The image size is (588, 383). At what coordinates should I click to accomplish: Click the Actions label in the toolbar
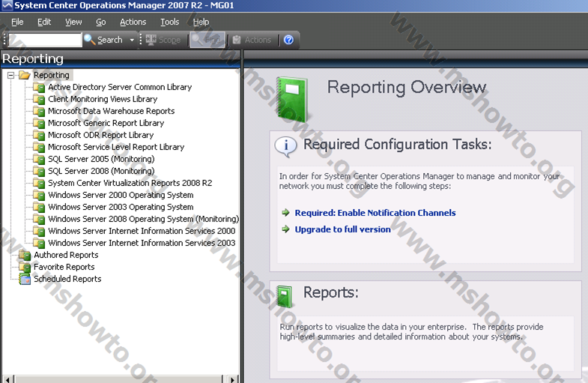point(258,40)
